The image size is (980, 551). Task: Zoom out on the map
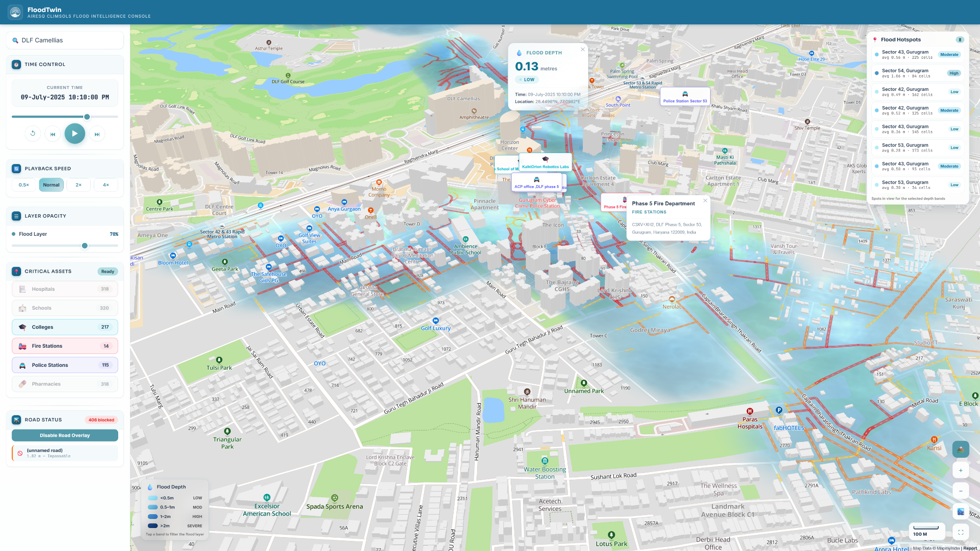click(x=960, y=491)
